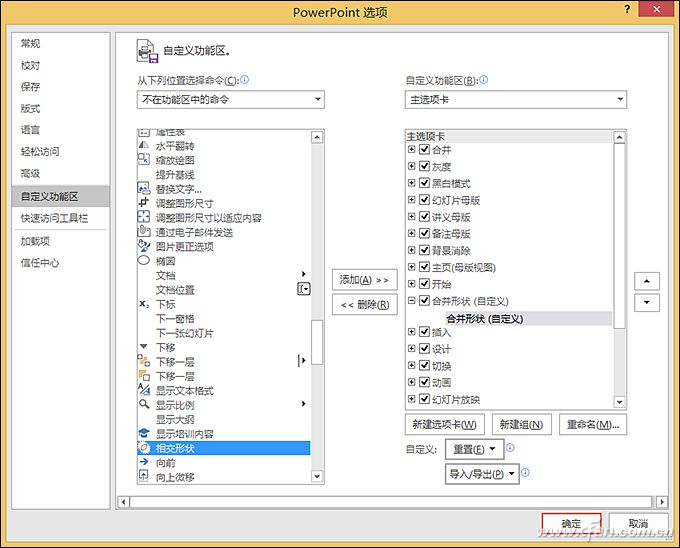Click the 重命名(M) button

click(x=593, y=424)
